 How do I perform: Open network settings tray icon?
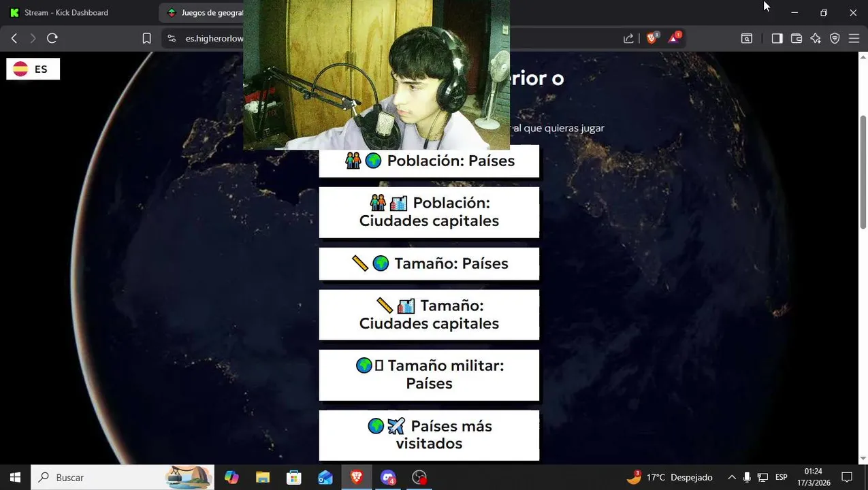[763, 478]
